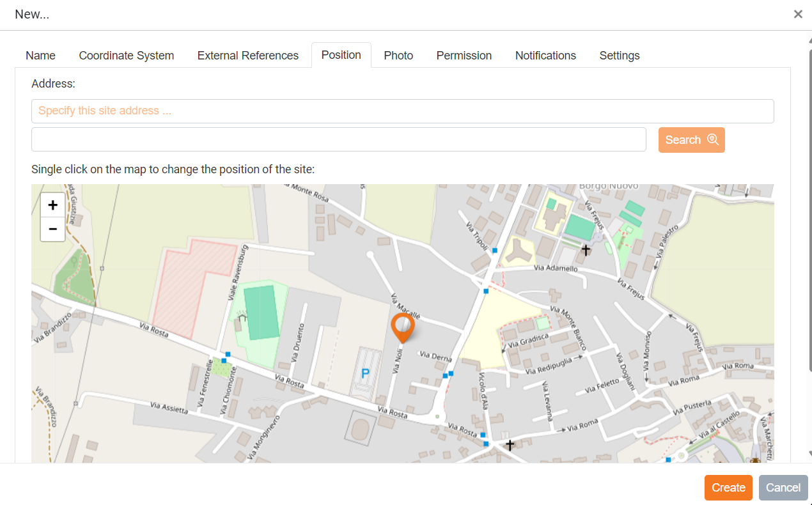Click the Create button
The image size is (812, 505).
pos(728,488)
